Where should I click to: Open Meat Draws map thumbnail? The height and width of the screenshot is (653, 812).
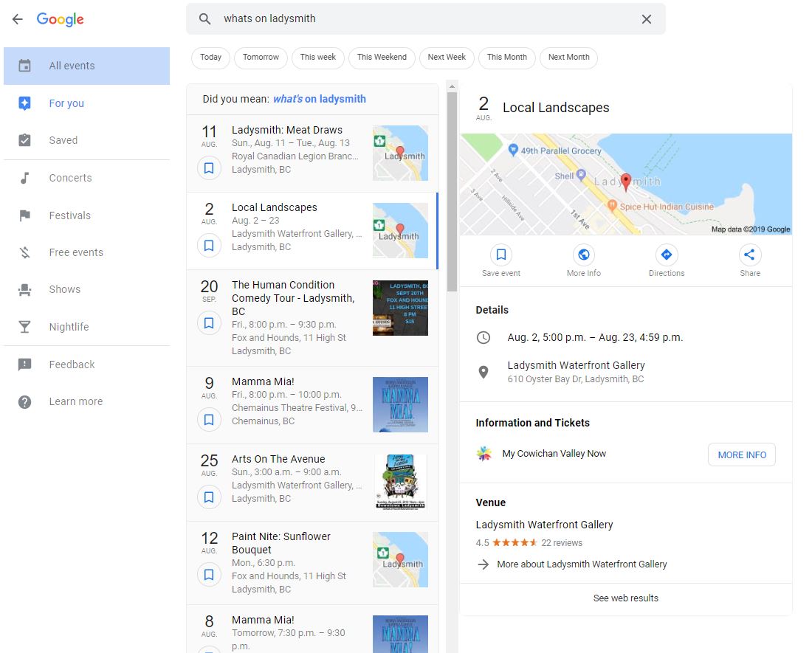click(x=400, y=153)
